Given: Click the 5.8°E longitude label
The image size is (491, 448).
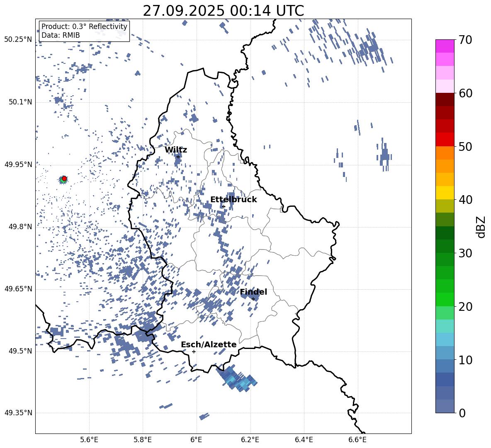Looking at the screenshot, I should (x=143, y=440).
